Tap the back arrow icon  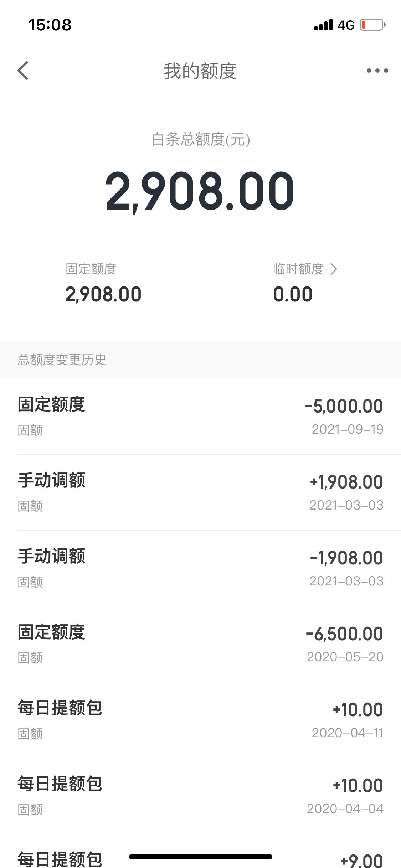pos(23,71)
